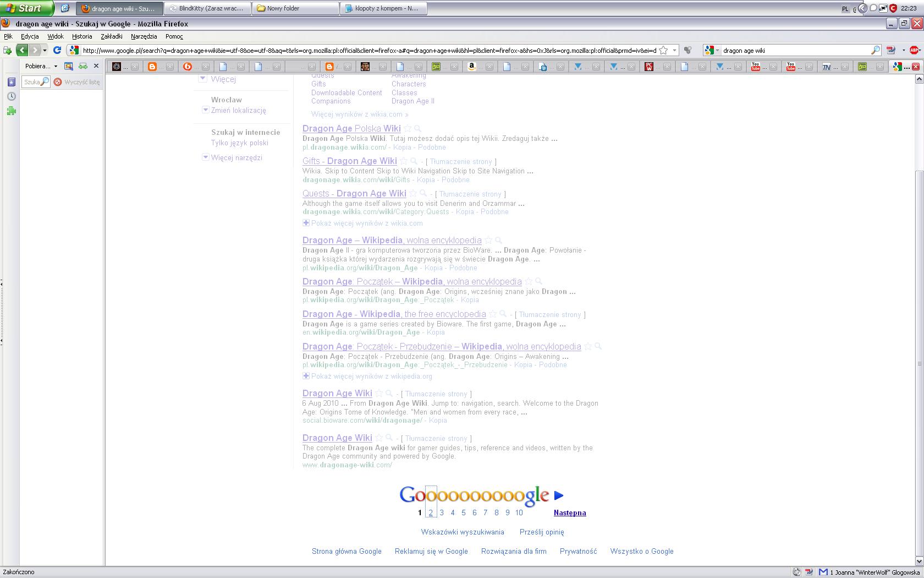The height and width of the screenshot is (578, 924).
Task: Click the green plus icon left of Back
Action: pos(7,50)
